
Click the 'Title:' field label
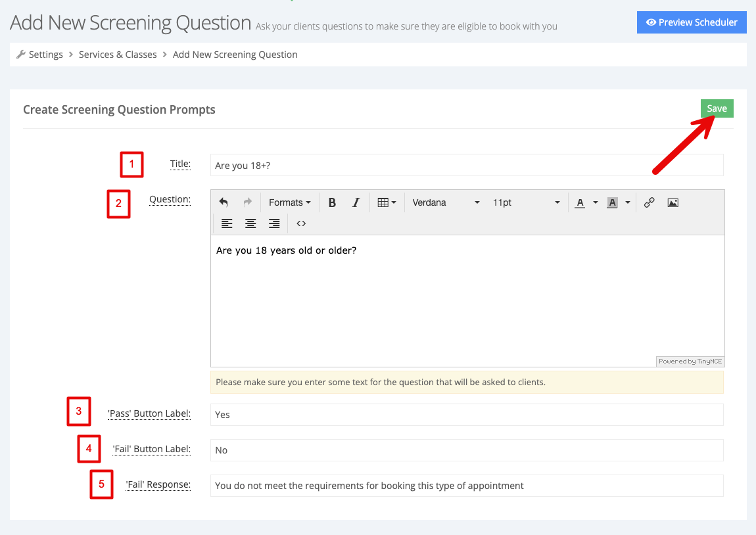180,164
